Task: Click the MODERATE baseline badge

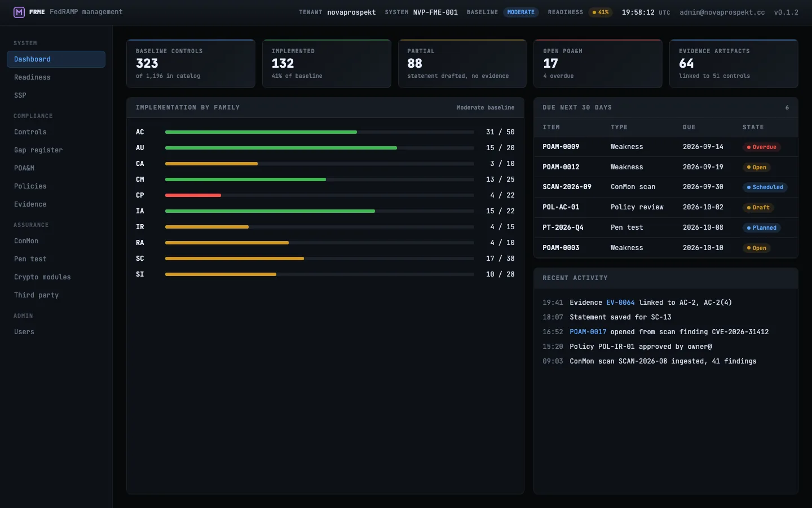Action: (x=520, y=12)
